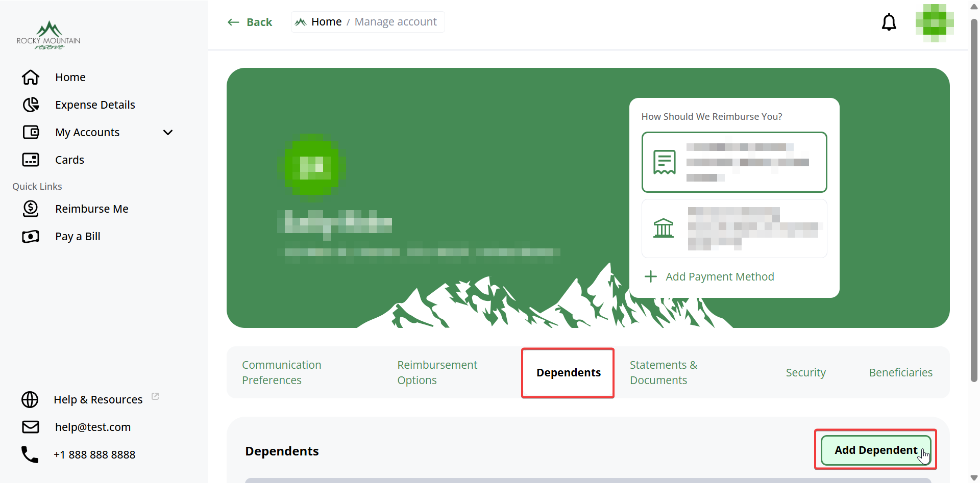Open Cards in the sidebar
The image size is (980, 483).
[x=69, y=160]
